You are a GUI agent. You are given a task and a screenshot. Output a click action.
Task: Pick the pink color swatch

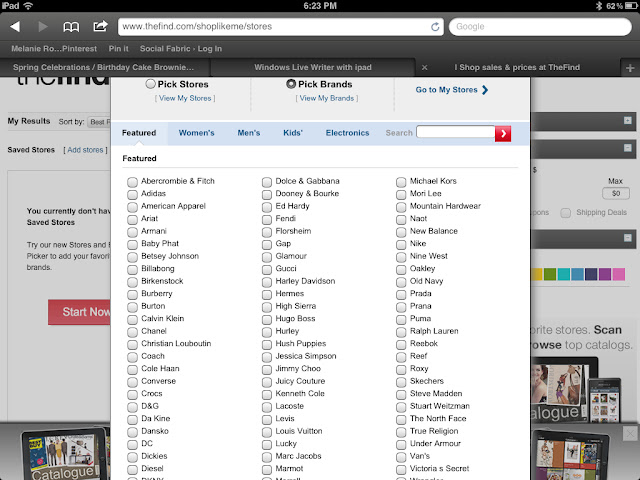tap(620, 274)
